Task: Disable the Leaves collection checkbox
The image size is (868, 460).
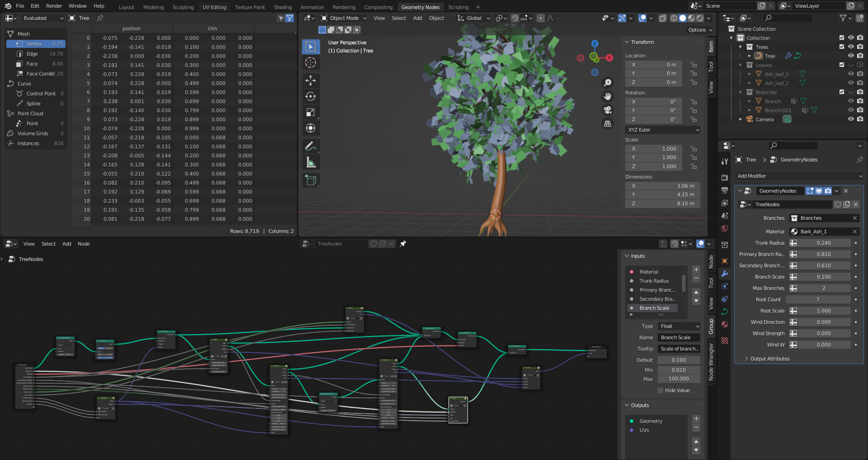Action: (841, 65)
